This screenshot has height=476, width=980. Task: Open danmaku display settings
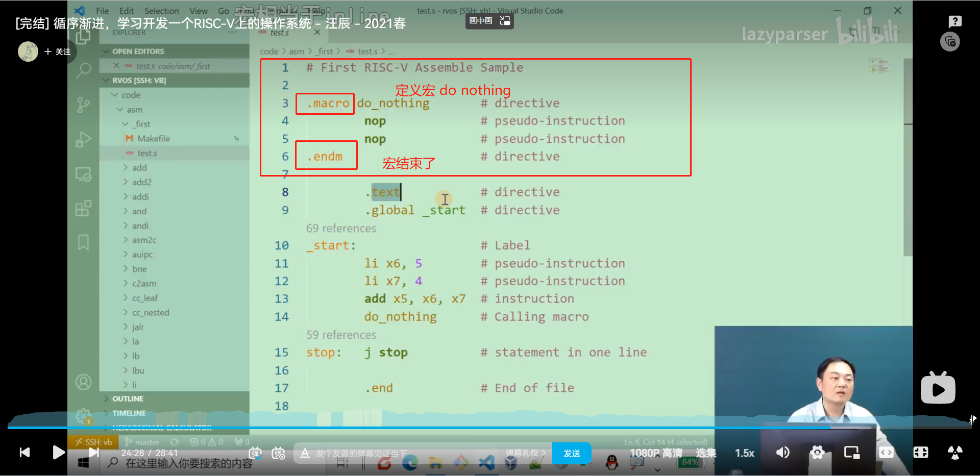[x=279, y=453]
